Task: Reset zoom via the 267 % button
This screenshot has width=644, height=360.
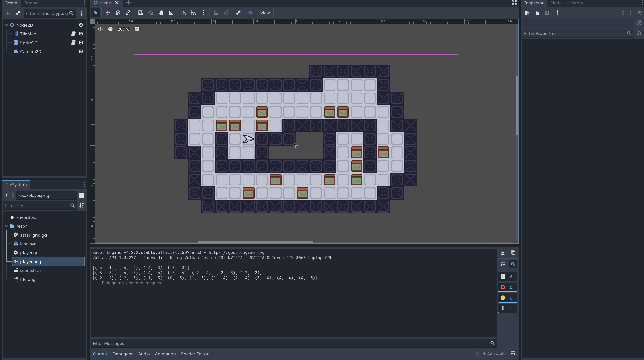Action: pos(123,29)
